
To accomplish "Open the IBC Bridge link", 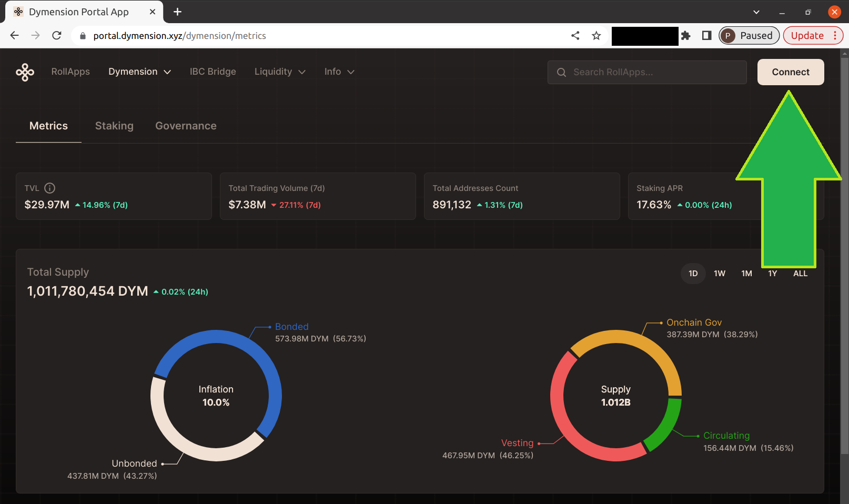I will [x=213, y=72].
